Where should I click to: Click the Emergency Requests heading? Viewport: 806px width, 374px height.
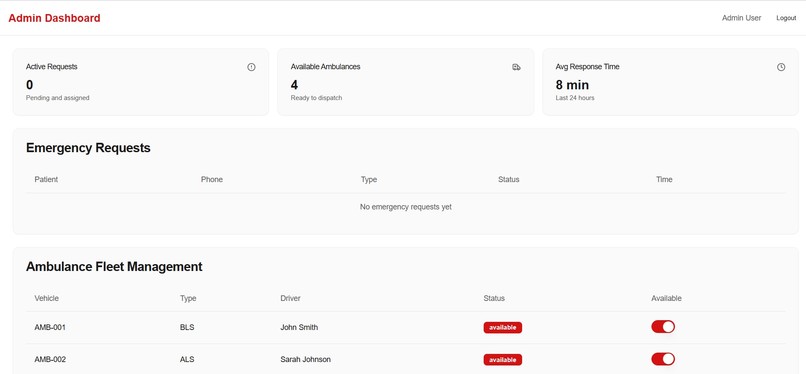88,148
